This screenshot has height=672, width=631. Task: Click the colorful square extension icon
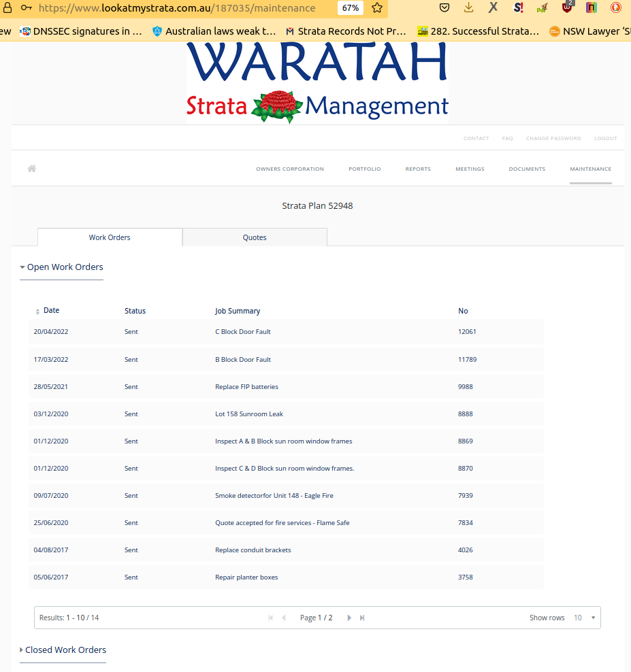(592, 7)
